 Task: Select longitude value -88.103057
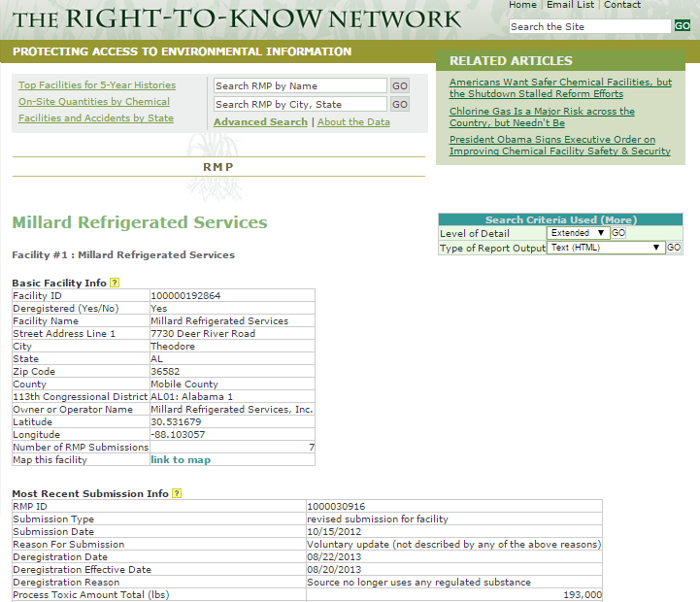(178, 435)
